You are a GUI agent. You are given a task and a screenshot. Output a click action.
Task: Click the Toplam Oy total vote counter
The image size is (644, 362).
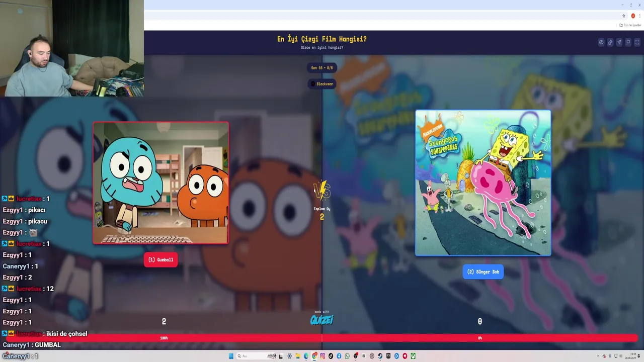point(322,214)
